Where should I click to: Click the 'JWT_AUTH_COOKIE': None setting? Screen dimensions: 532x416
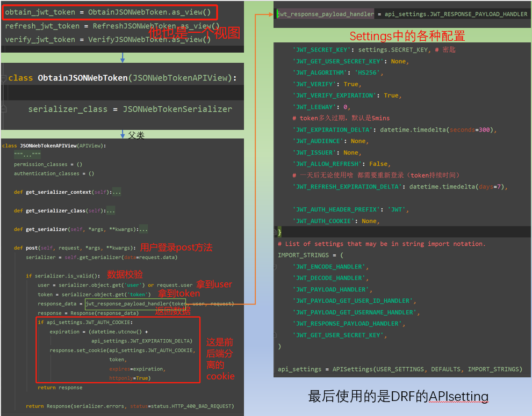click(336, 221)
